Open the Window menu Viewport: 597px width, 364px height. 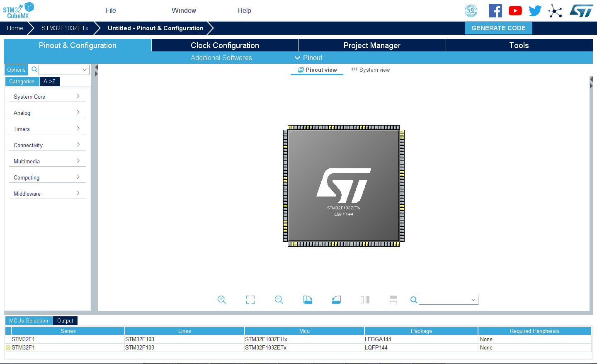[184, 10]
